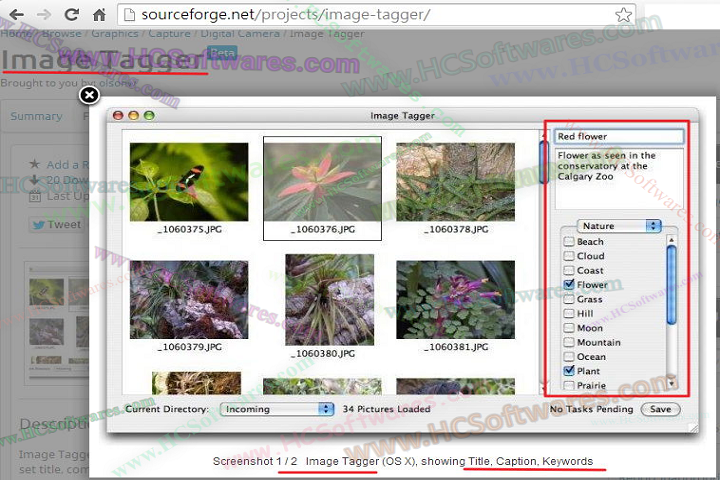Click the green zoom button of Image Tagger
Screen dimensions: 720x480
tap(149, 115)
